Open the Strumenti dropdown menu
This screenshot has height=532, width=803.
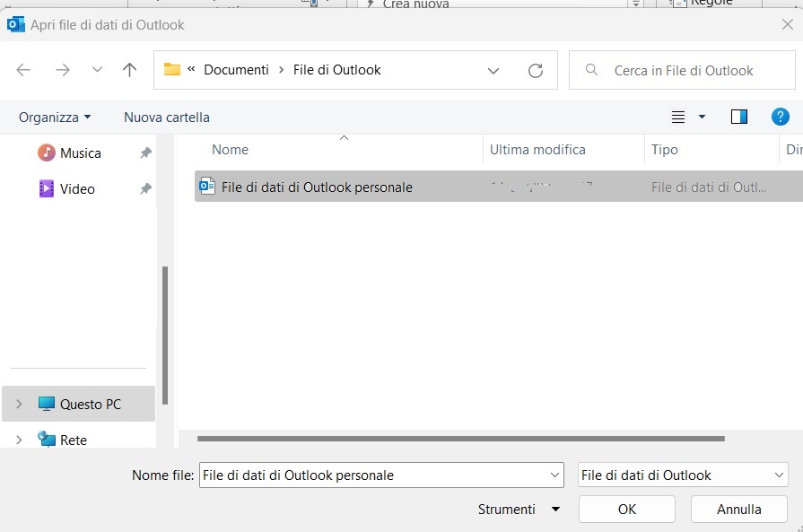pyautogui.click(x=519, y=510)
